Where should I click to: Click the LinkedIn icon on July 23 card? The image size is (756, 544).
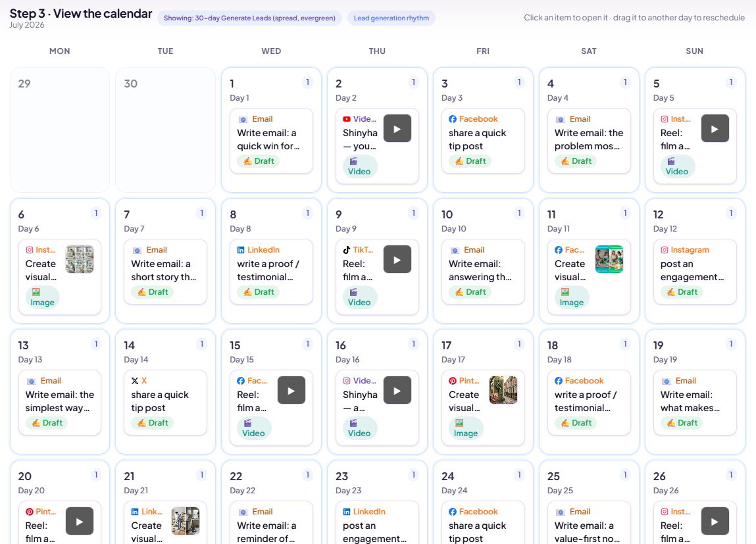click(347, 512)
